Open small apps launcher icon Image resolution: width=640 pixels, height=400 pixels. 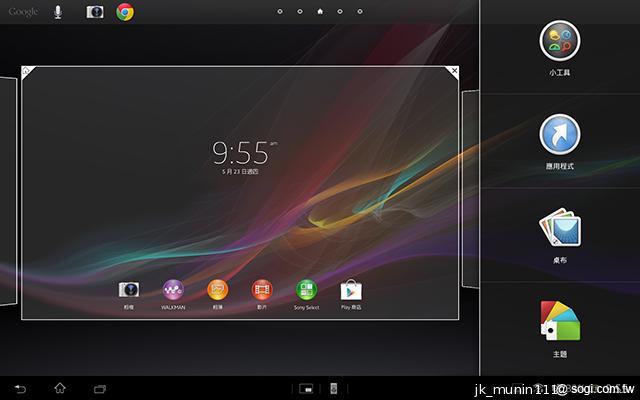tap(306, 389)
